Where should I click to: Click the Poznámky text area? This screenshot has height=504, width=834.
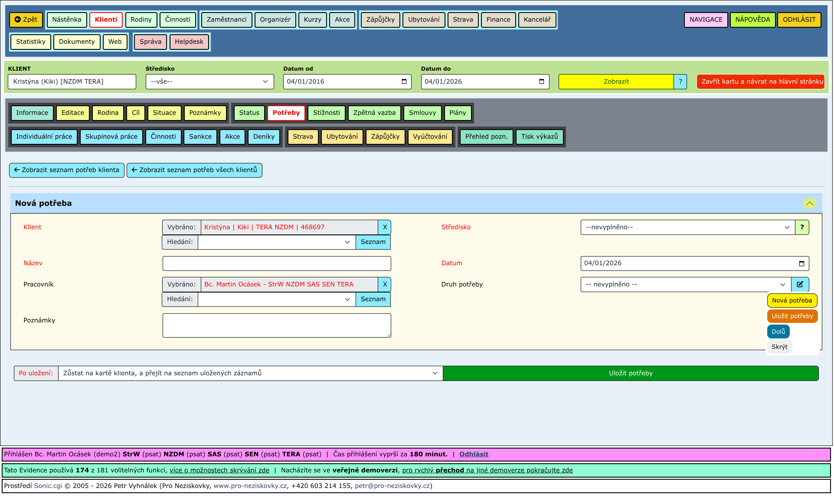pos(276,325)
